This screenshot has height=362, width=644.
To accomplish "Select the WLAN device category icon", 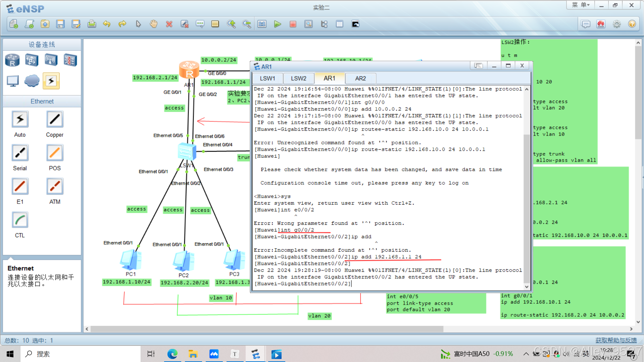I will 51,60.
